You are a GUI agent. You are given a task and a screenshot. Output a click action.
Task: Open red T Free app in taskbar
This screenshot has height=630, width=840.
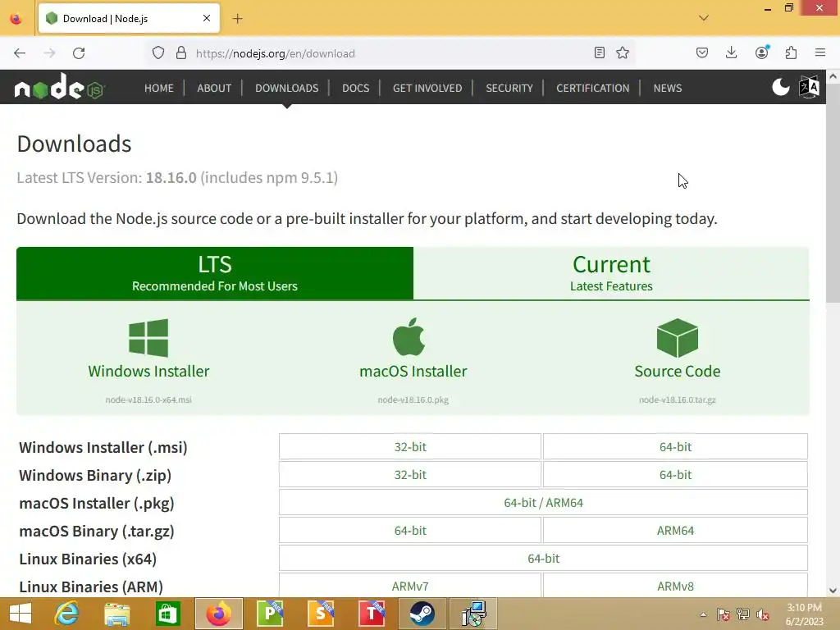(x=372, y=614)
